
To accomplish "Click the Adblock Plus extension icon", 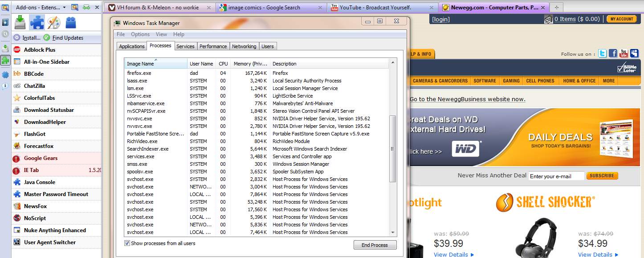I will 17,49.
